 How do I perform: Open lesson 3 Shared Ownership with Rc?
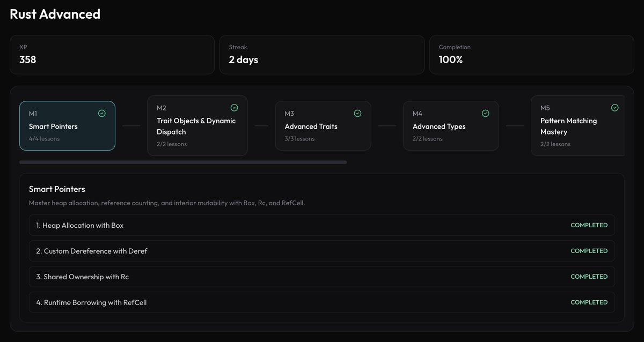point(322,277)
